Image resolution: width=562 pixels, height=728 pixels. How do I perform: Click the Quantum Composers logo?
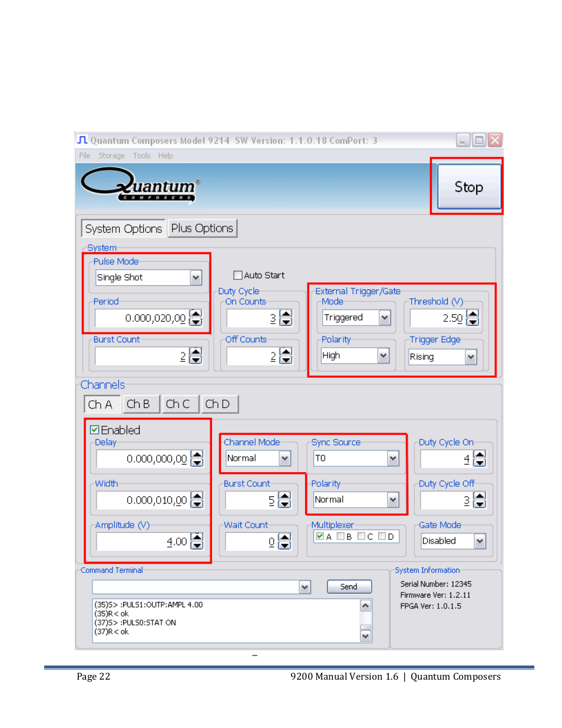click(x=140, y=185)
